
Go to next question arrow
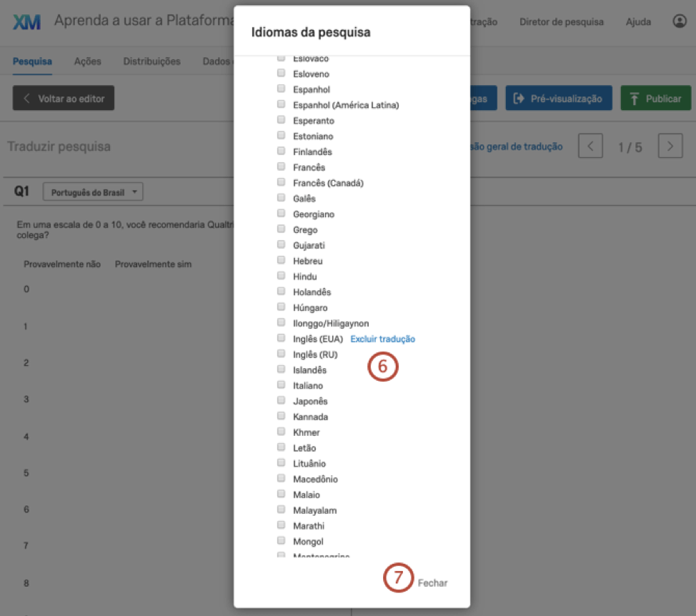point(670,146)
